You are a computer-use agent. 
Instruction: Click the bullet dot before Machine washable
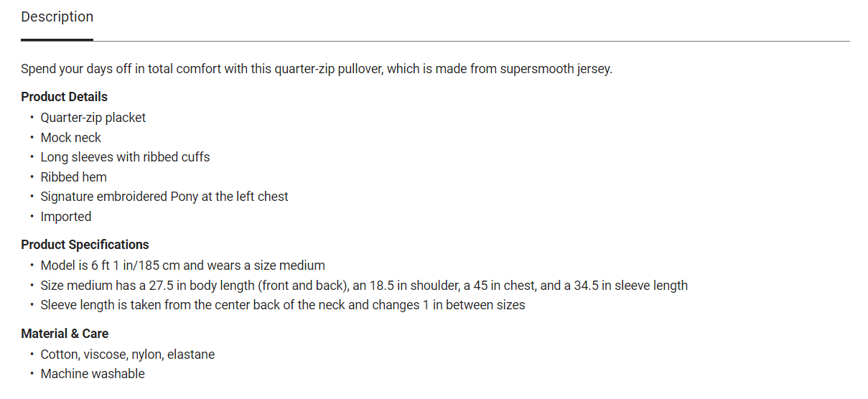32,374
